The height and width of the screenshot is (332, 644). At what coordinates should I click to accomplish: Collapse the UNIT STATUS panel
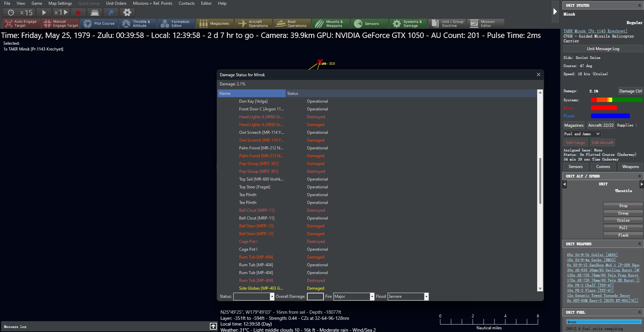pos(639,5)
